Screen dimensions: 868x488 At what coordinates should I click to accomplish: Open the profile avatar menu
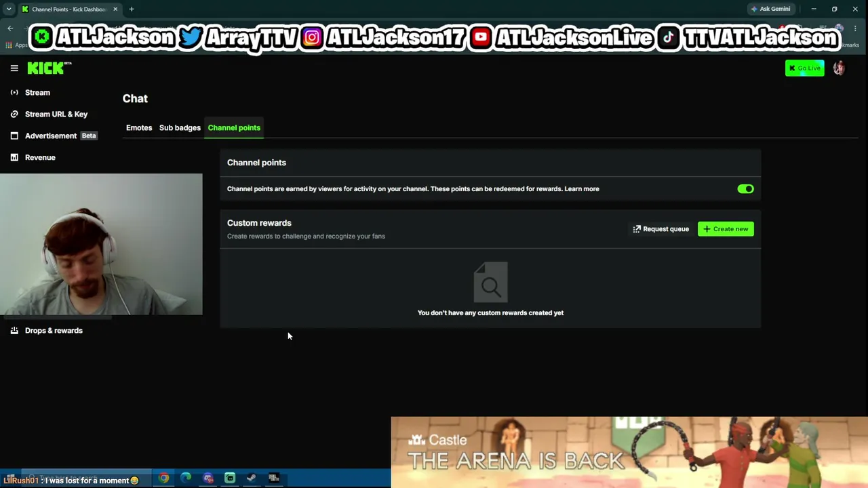click(839, 68)
